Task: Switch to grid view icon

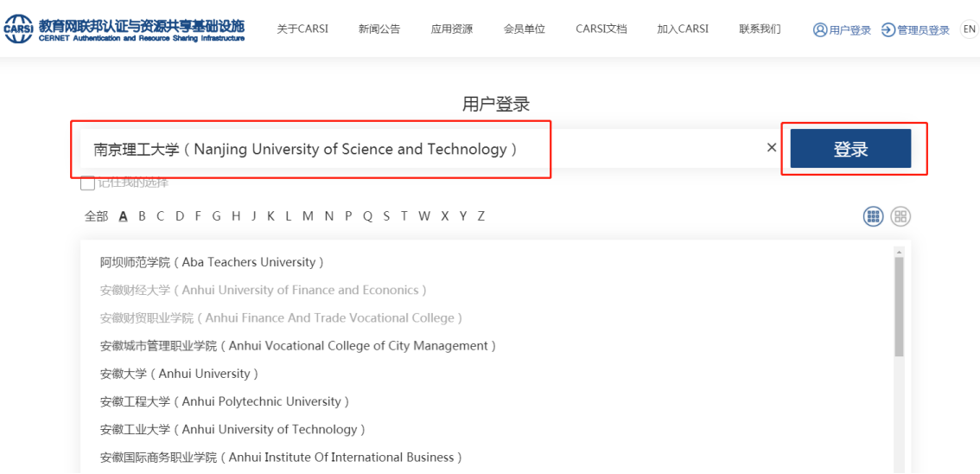Action: [874, 216]
